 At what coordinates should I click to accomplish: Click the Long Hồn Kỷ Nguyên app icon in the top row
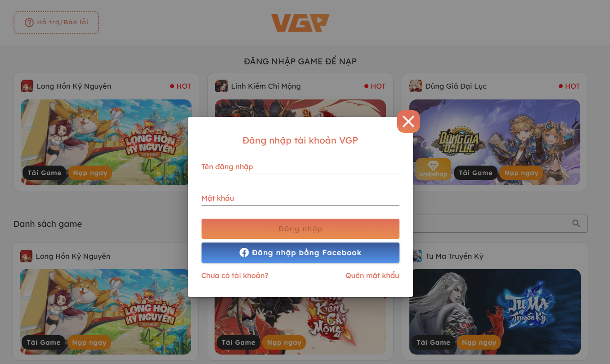[27, 86]
